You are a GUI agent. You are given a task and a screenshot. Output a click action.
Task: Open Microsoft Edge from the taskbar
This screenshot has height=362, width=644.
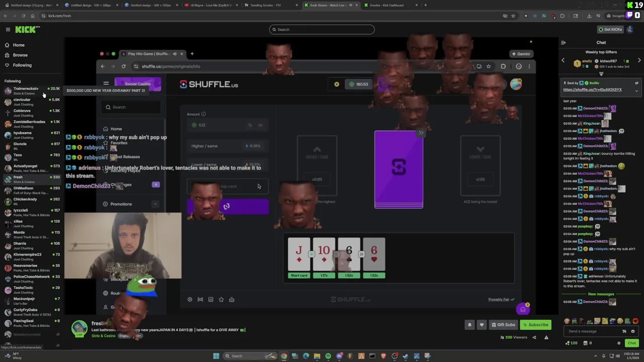[x=306, y=356]
